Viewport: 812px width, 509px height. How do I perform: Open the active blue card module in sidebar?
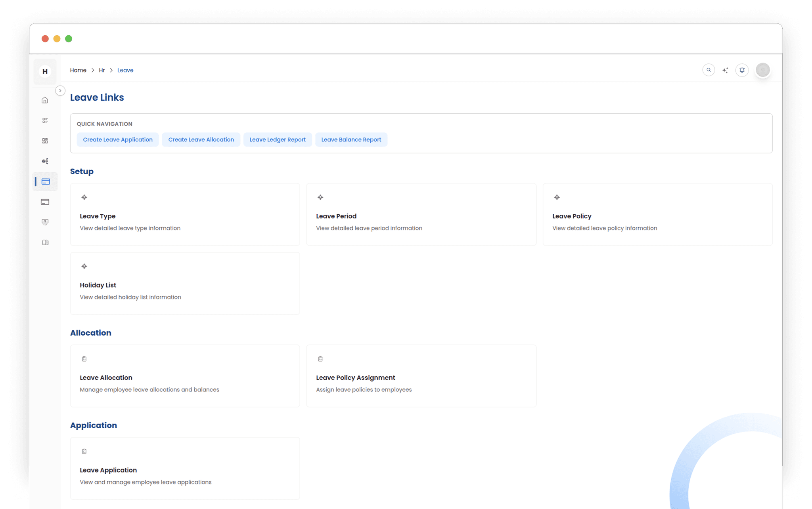point(45,181)
